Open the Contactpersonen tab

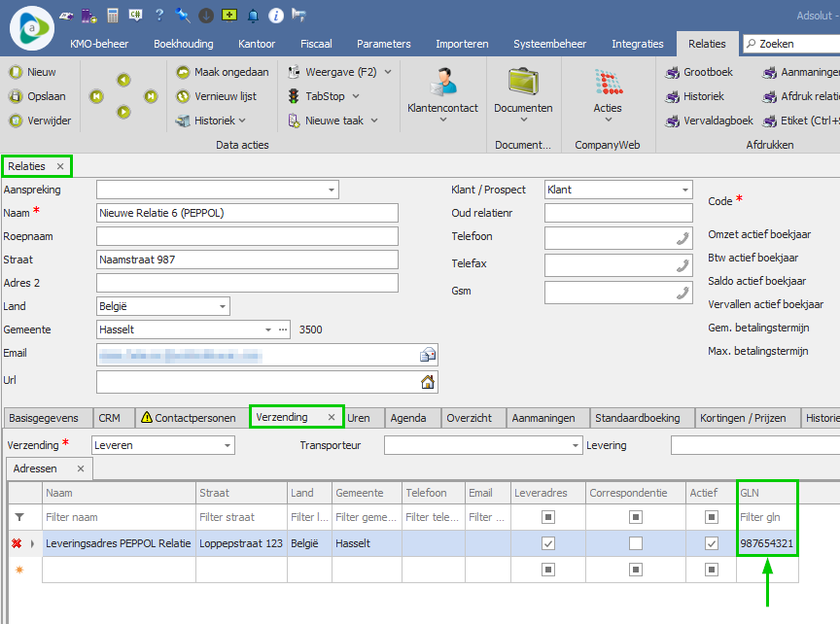189,418
